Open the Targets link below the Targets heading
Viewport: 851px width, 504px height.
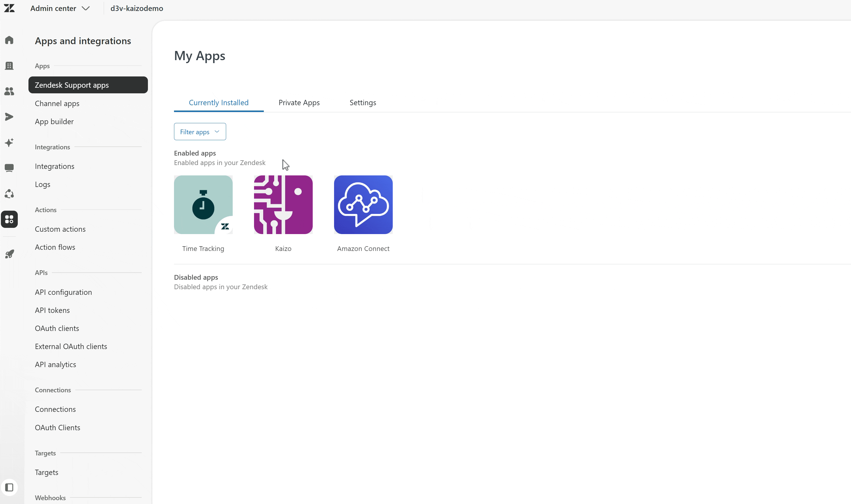tap(47, 472)
